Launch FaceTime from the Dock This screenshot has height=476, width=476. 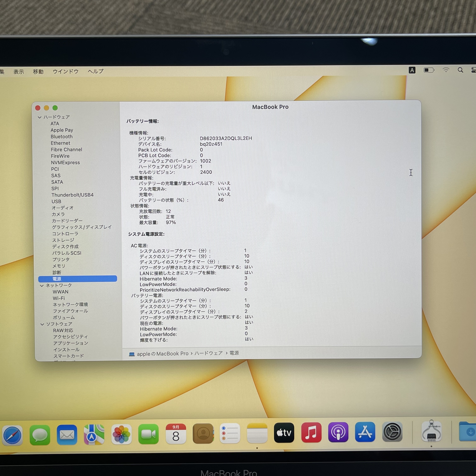pos(148,434)
